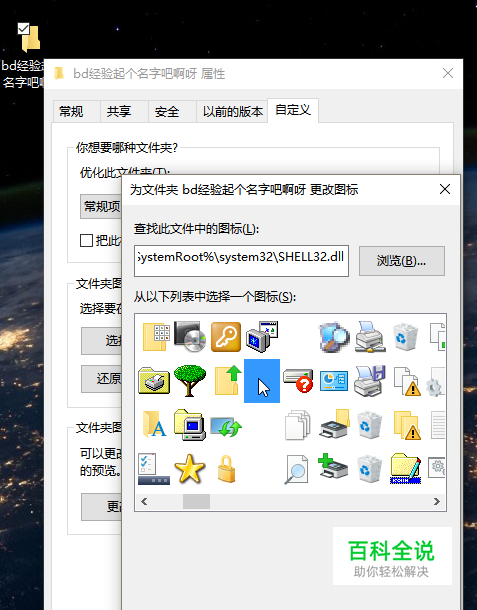
Task: Select folders with warning sign in third row
Action: click(407, 425)
